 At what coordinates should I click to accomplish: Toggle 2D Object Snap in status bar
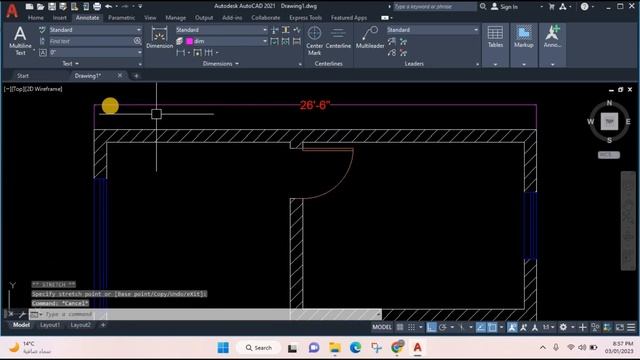click(492, 327)
